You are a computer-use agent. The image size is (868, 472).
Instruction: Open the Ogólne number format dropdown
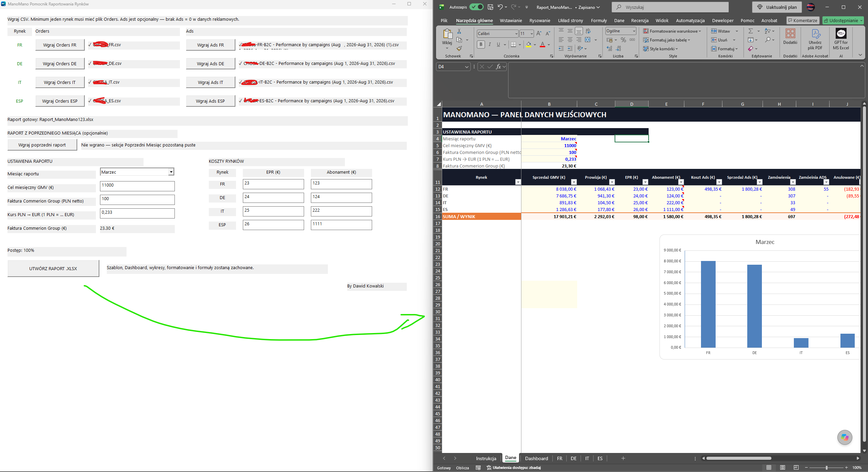[x=634, y=31]
